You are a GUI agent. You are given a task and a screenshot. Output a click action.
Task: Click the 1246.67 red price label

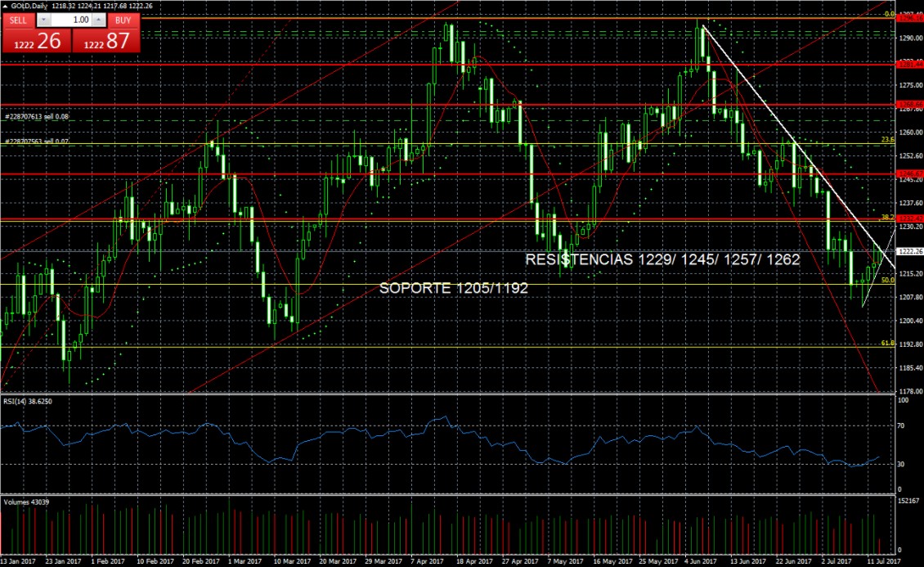909,173
